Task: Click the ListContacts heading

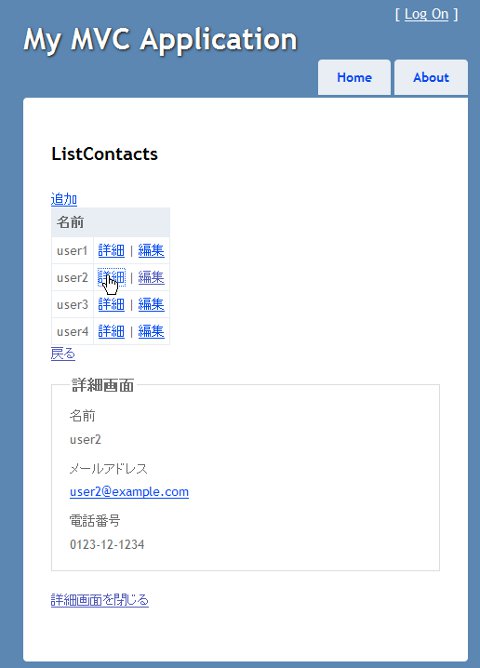Action: tap(104, 154)
